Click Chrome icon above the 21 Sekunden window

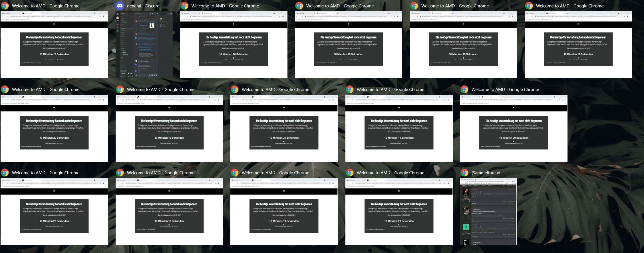pos(235,89)
